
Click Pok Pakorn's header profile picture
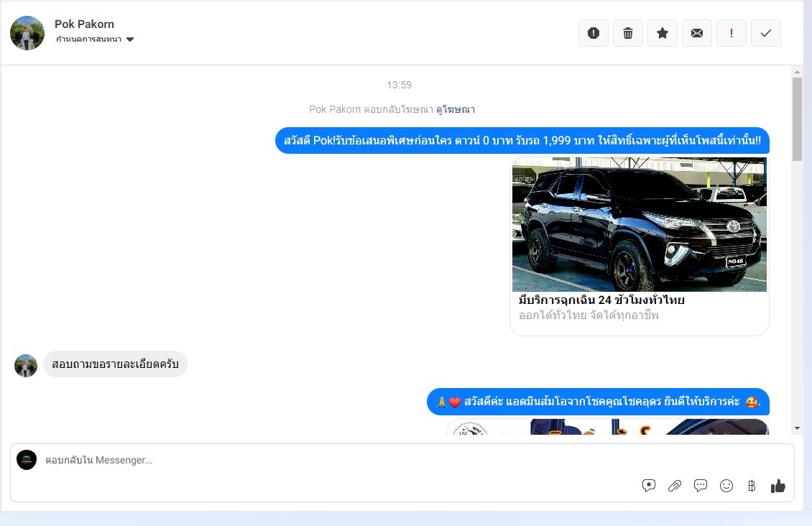pyautogui.click(x=27, y=33)
